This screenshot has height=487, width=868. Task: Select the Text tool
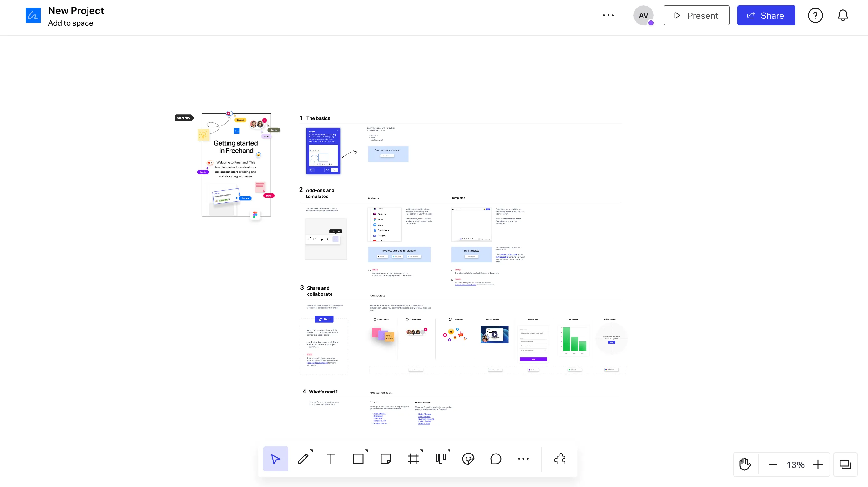pos(331,459)
